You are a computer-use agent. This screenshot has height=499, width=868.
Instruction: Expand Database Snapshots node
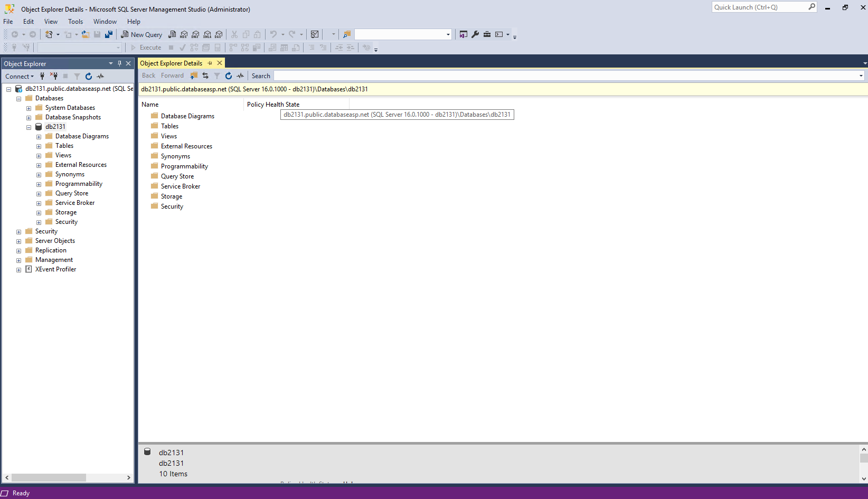(29, 118)
